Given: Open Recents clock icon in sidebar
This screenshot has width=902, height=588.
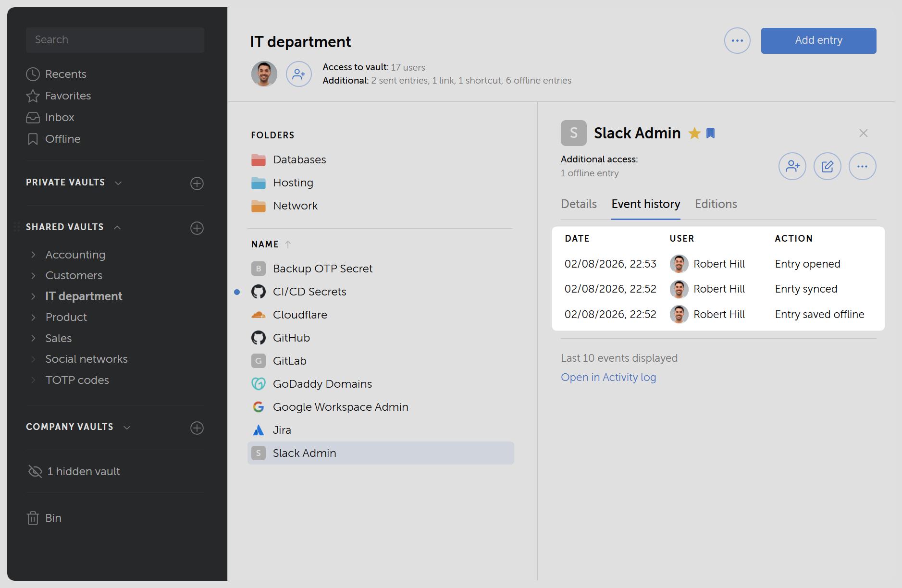Looking at the screenshot, I should click(33, 74).
